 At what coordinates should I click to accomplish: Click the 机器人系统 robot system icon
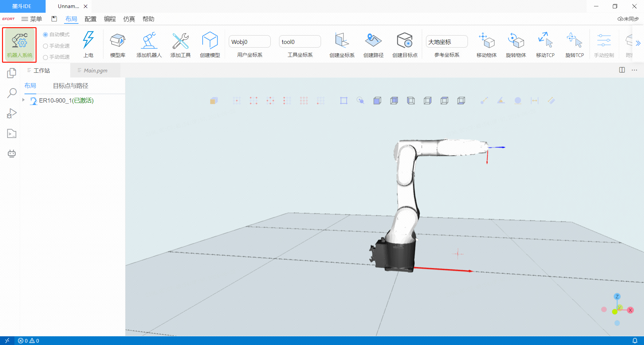point(19,42)
